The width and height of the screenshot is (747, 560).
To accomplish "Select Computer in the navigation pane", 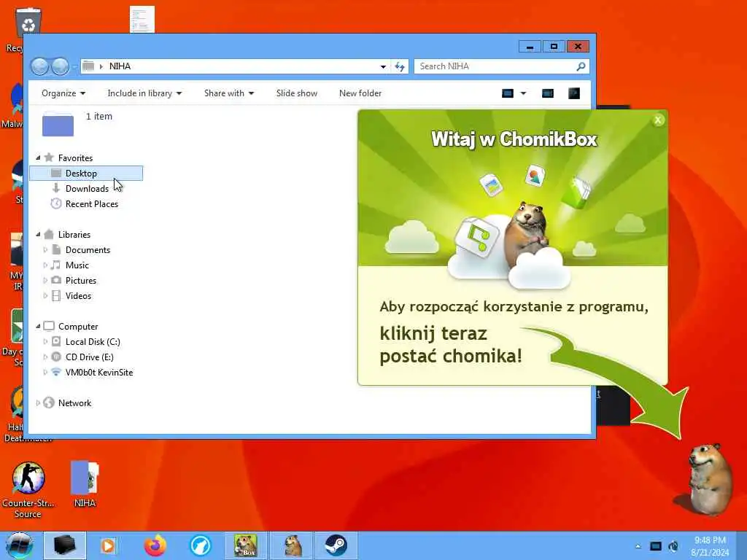I will coord(78,326).
